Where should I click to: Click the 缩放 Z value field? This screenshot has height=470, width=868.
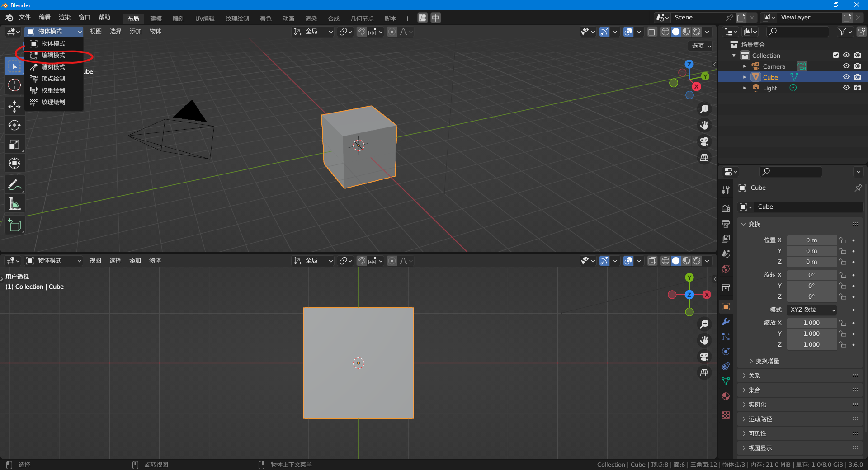811,344
